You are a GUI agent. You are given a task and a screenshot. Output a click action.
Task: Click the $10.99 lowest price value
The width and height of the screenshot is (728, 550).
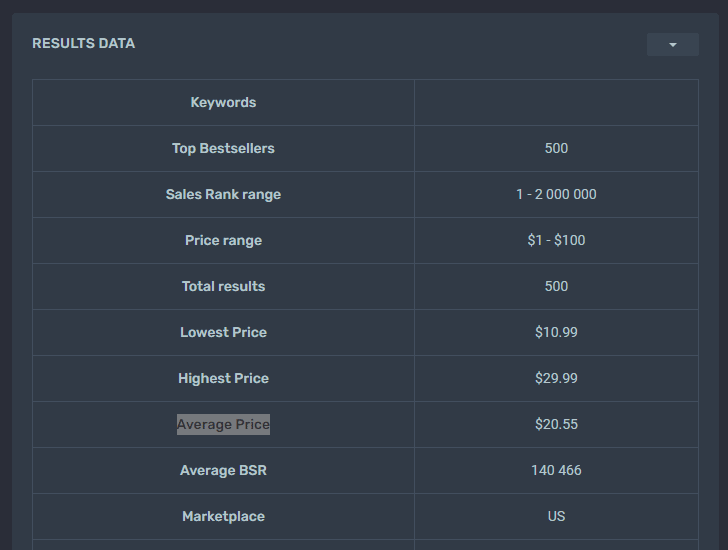pos(556,332)
